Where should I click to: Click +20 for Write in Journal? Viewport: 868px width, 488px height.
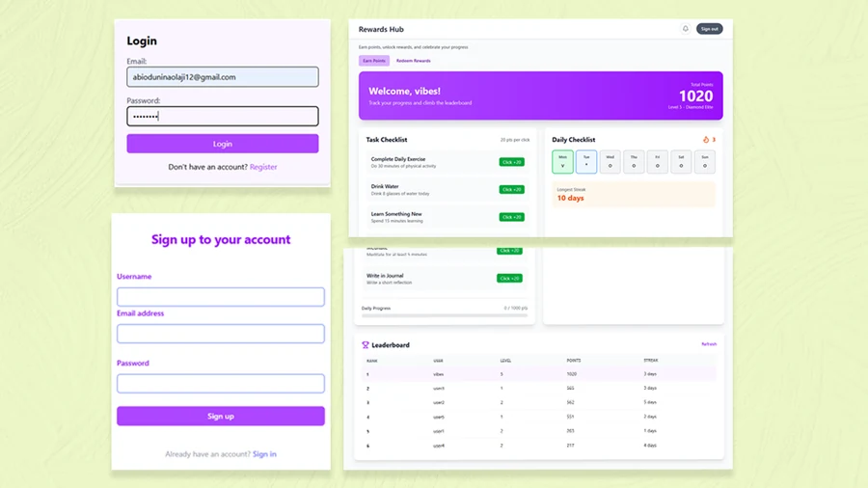(x=509, y=279)
